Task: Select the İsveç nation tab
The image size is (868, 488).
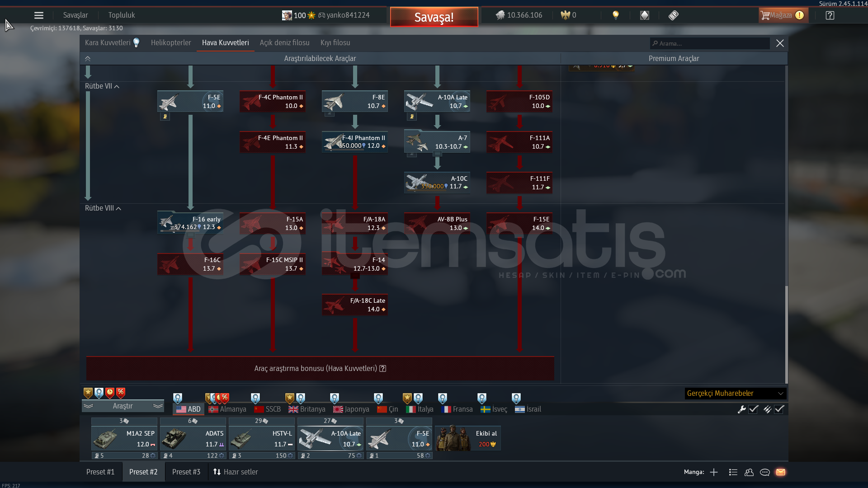Action: (x=494, y=409)
